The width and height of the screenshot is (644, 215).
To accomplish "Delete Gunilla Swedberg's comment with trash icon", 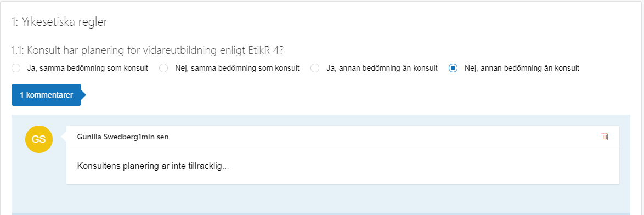I will click(605, 137).
